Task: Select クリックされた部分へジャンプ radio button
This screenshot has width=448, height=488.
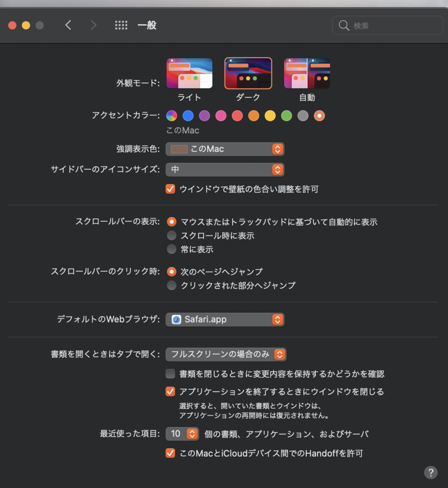Action: (171, 285)
